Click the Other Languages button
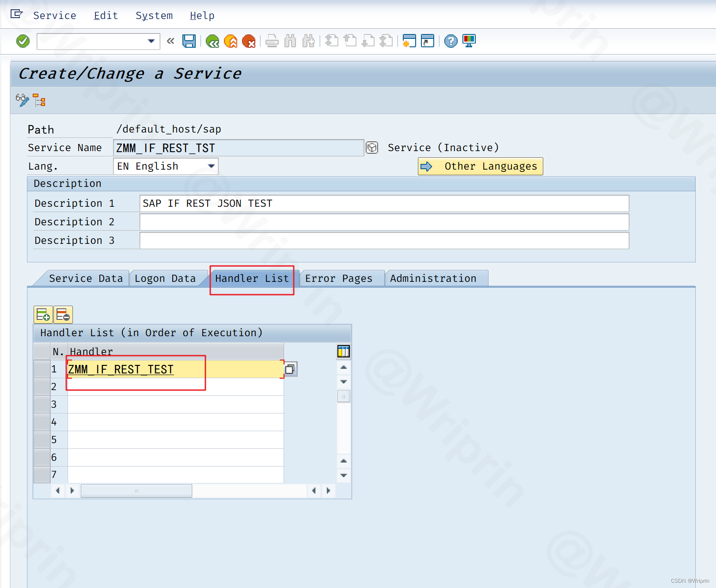Image resolution: width=716 pixels, height=588 pixels. [480, 166]
